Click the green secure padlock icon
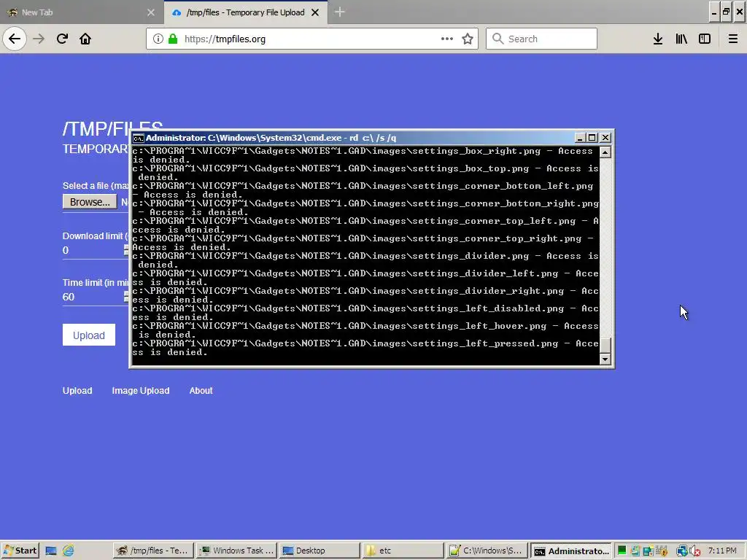This screenshot has width=747, height=560. [173, 39]
